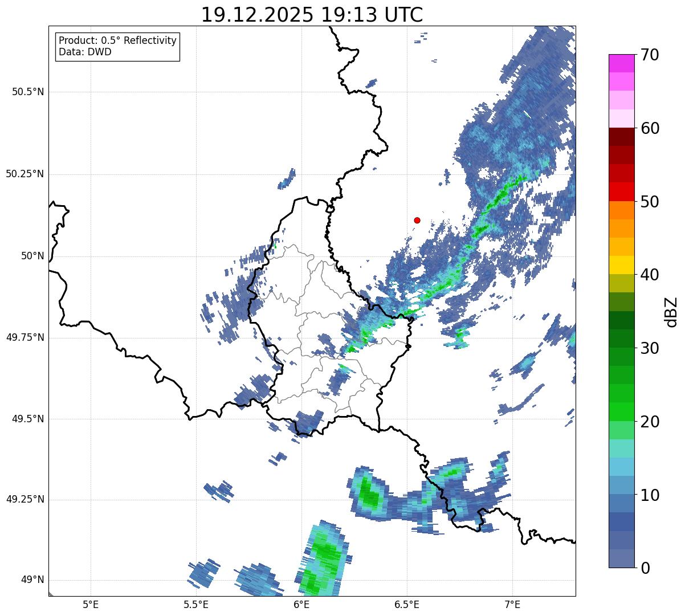Screen dimensions: 685x616
Task: Click the latitude label 50°N
Action: point(31,256)
